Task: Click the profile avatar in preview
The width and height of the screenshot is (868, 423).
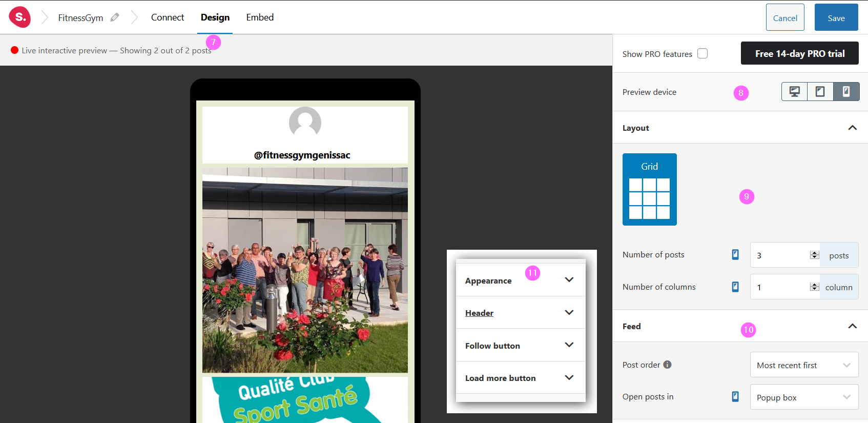Action: click(x=305, y=123)
